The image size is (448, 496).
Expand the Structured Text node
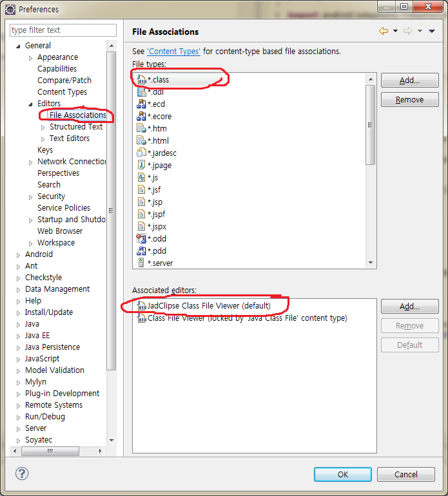coord(43,128)
